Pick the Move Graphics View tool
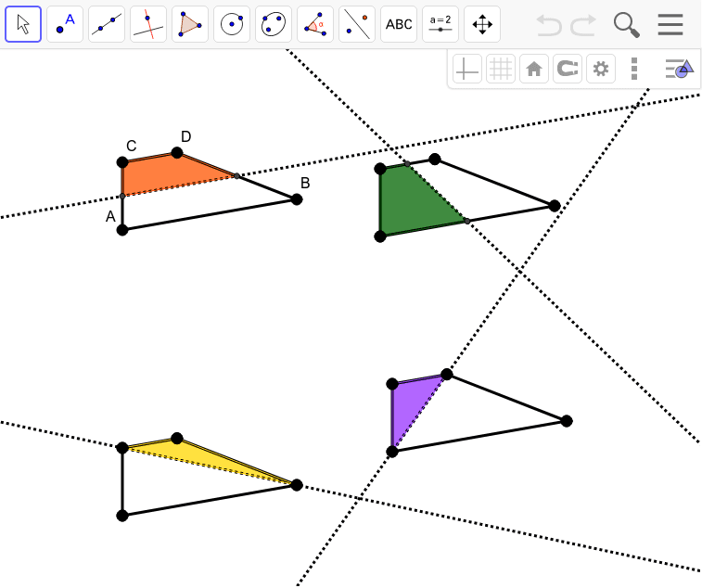This screenshot has height=588, width=702. point(482,24)
